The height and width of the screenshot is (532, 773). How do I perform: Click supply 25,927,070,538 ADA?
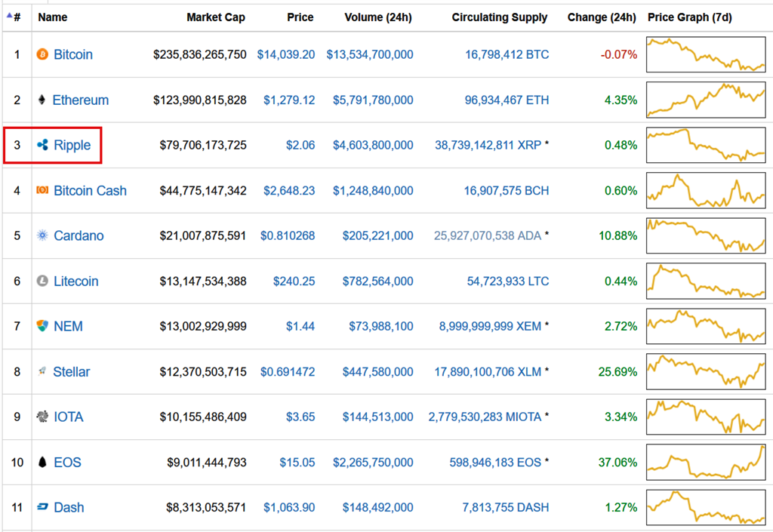488,236
